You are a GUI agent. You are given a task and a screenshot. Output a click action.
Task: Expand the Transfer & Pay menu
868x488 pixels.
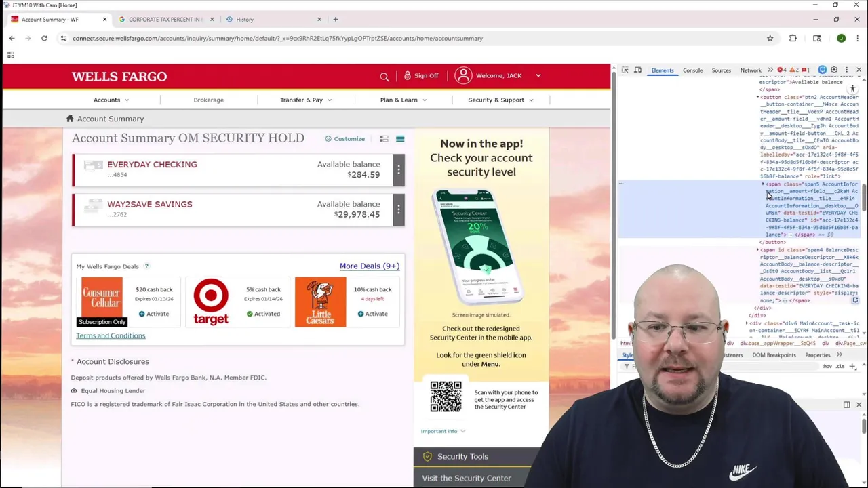click(306, 100)
